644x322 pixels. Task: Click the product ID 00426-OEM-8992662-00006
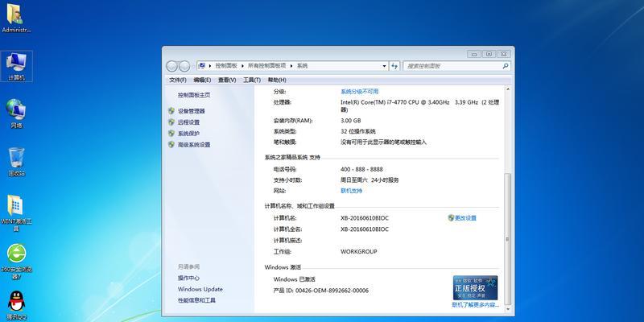click(x=331, y=291)
